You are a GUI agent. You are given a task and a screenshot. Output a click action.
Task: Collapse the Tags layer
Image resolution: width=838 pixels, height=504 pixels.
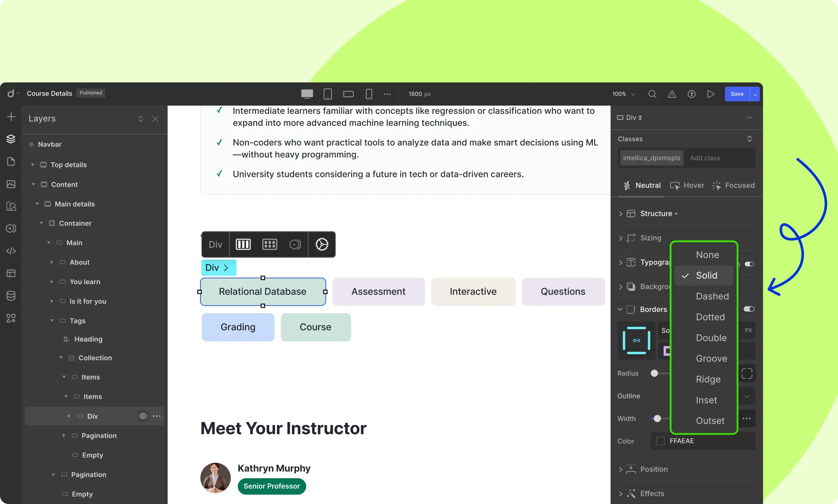[52, 321]
